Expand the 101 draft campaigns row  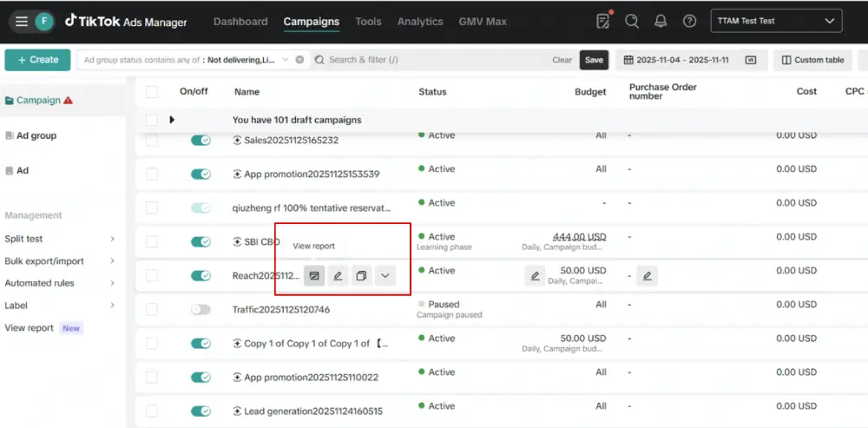[x=172, y=120]
